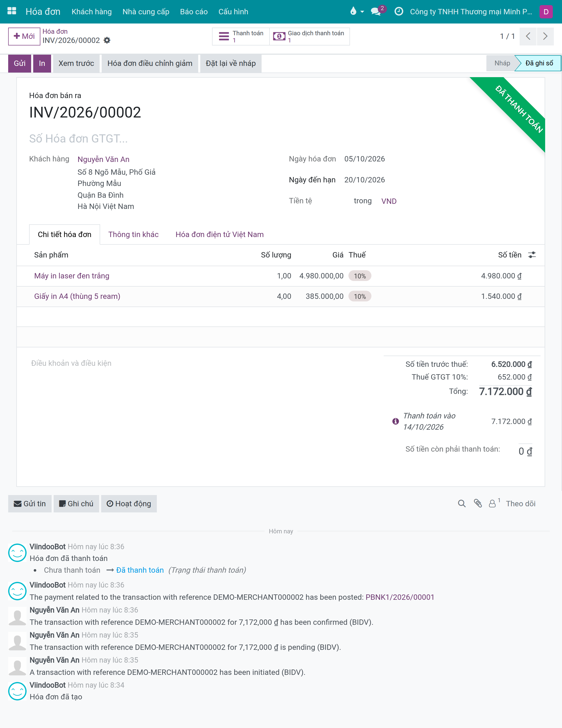Open user avatar D menu
The width and height of the screenshot is (562, 728).
coord(546,12)
